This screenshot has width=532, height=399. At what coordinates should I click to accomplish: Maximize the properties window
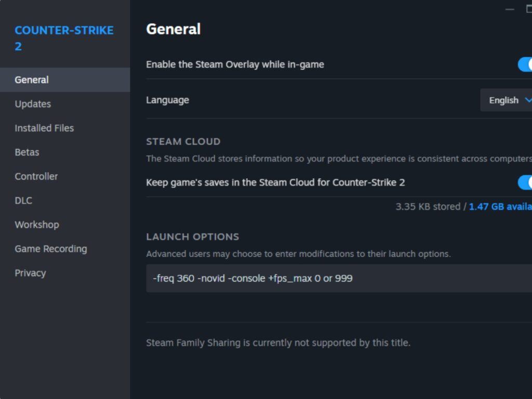click(x=529, y=9)
